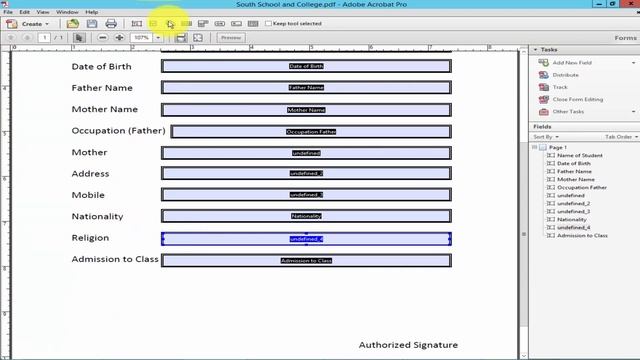Open the Window menu
This screenshot has height=360, width=640.
67,12
